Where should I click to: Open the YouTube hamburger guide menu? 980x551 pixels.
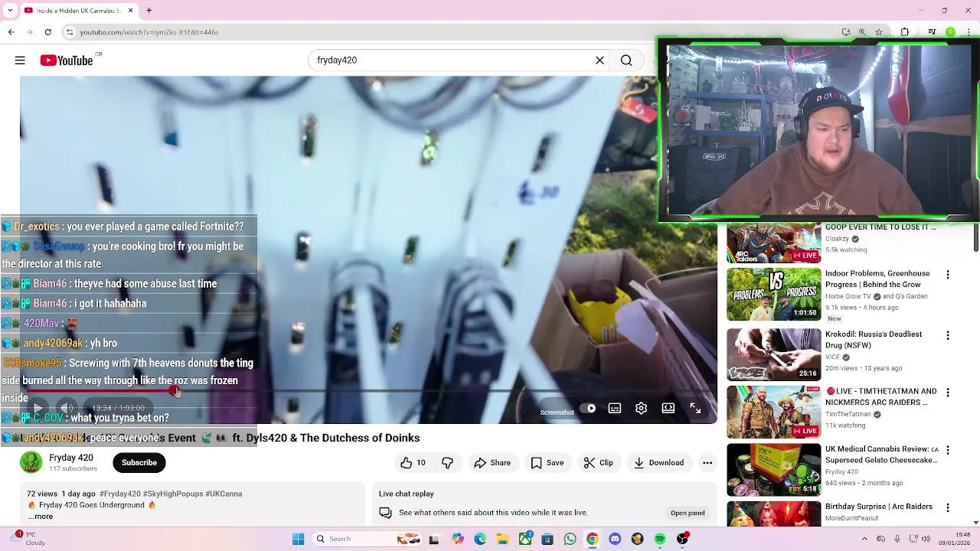(20, 60)
